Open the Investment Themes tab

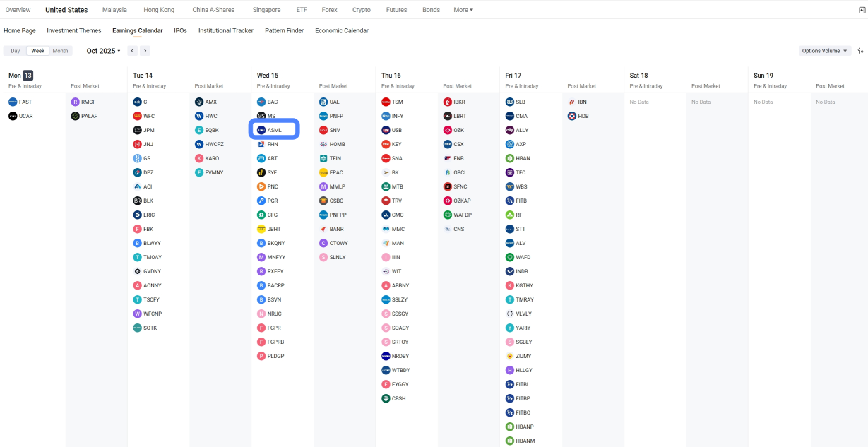click(x=74, y=31)
